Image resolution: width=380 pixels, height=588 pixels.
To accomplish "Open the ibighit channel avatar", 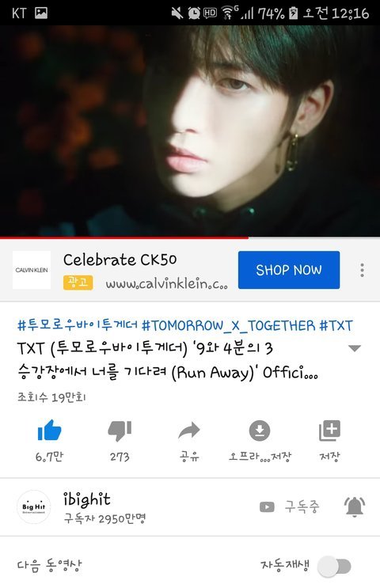I will pos(33,506).
